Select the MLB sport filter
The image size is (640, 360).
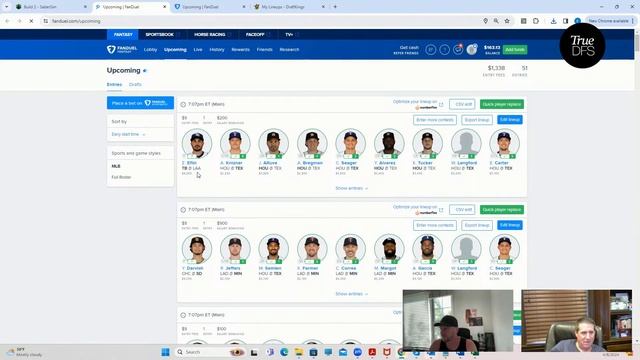116,166
